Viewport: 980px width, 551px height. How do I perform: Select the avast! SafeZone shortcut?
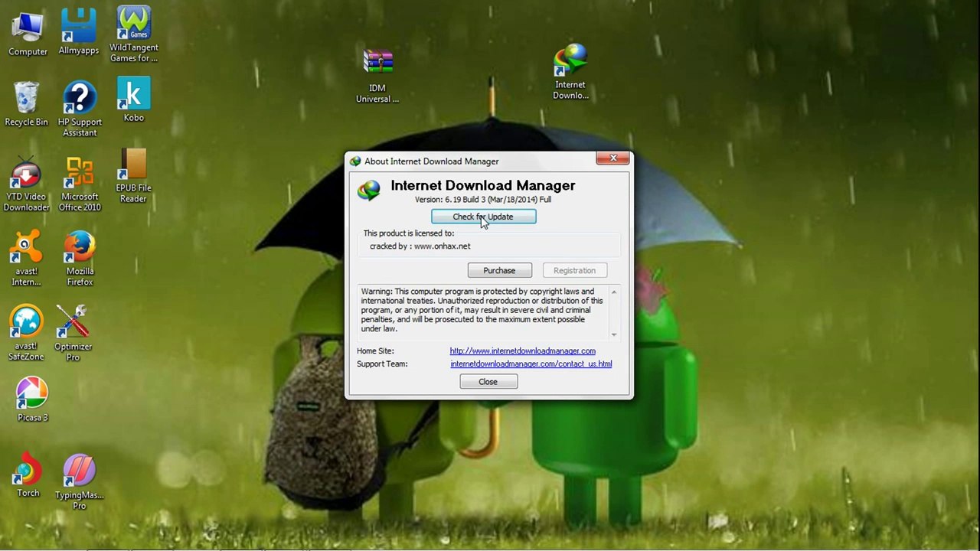tap(26, 334)
